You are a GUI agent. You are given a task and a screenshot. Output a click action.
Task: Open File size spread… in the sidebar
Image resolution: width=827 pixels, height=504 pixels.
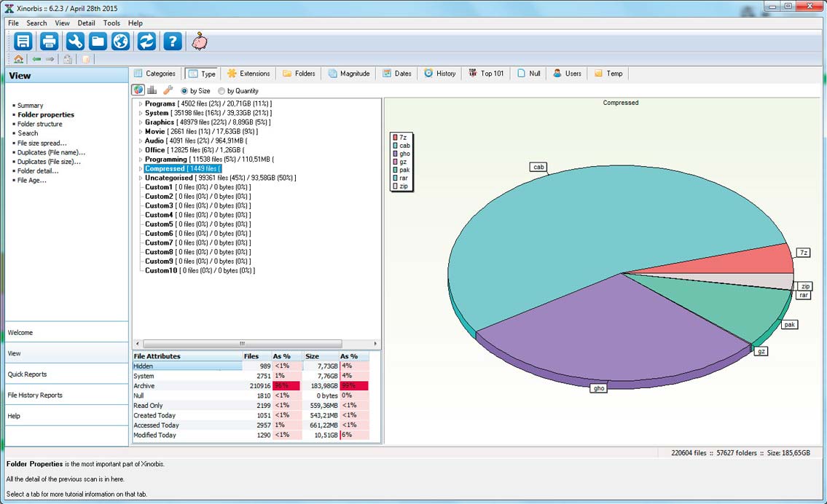point(42,143)
